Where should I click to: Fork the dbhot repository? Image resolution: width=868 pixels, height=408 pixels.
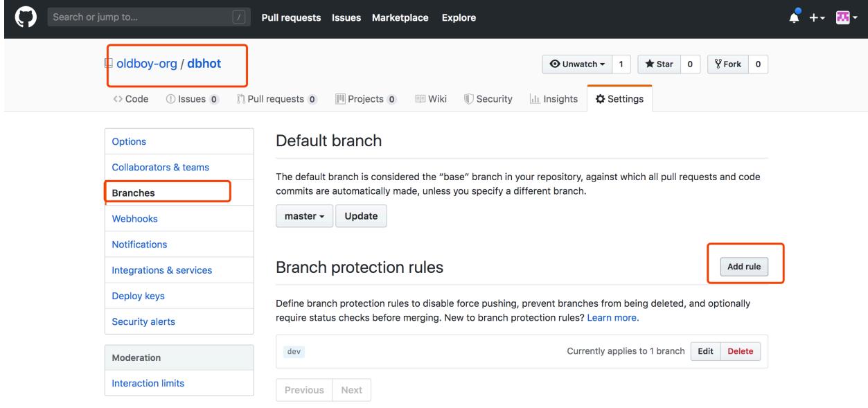tap(727, 64)
